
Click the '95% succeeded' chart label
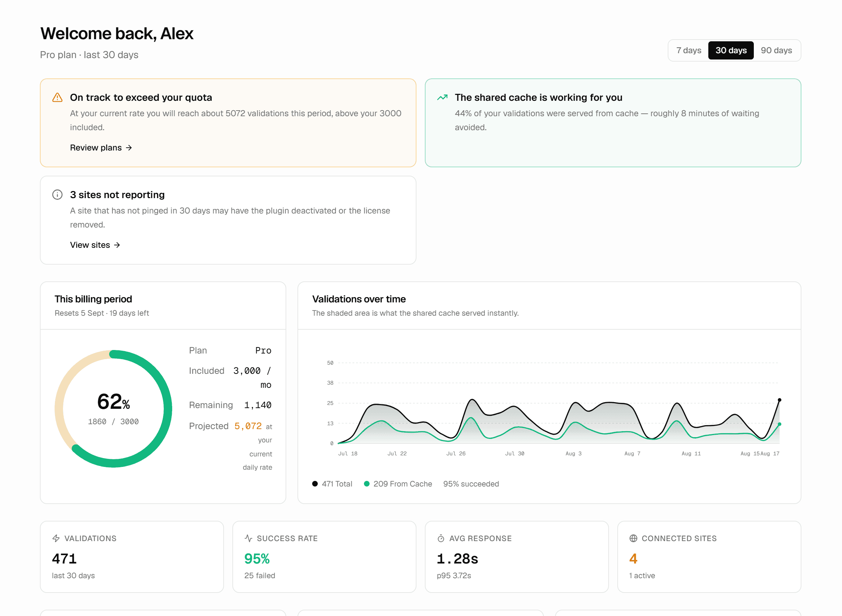click(x=471, y=484)
